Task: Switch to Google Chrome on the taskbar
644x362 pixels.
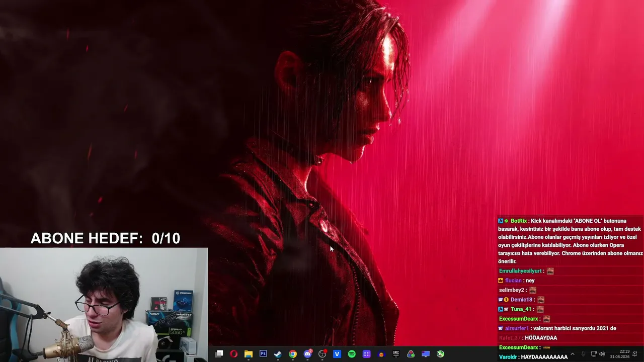Action: point(292,354)
